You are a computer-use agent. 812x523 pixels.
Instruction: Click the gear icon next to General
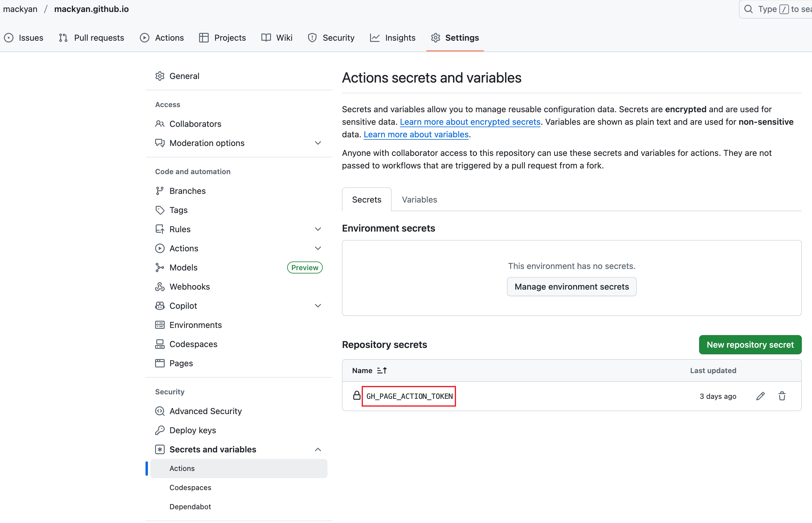tap(160, 76)
